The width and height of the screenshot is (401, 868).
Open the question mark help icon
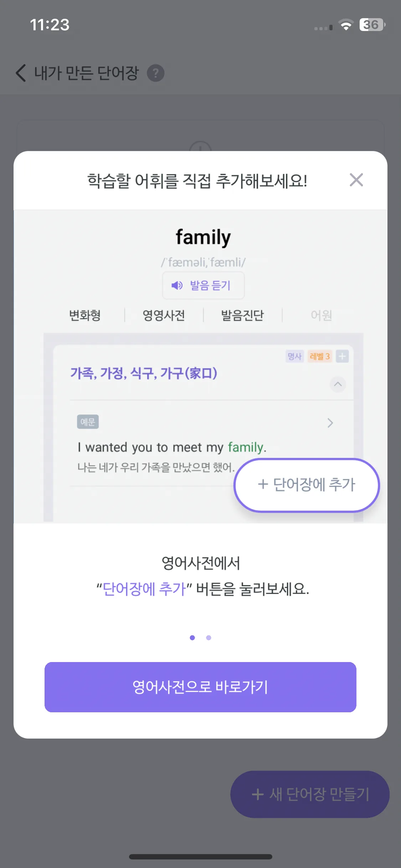pos(156,73)
